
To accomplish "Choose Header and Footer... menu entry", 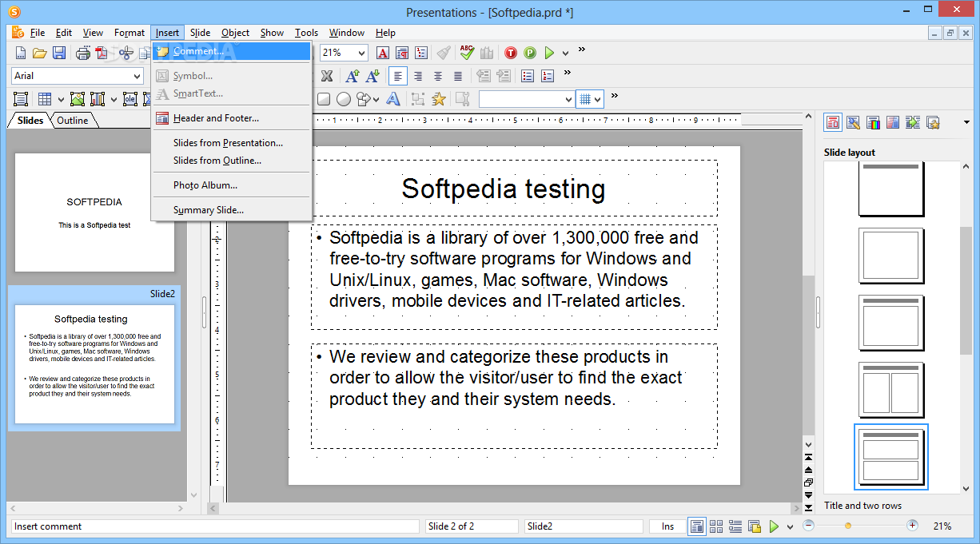I will pyautogui.click(x=231, y=118).
